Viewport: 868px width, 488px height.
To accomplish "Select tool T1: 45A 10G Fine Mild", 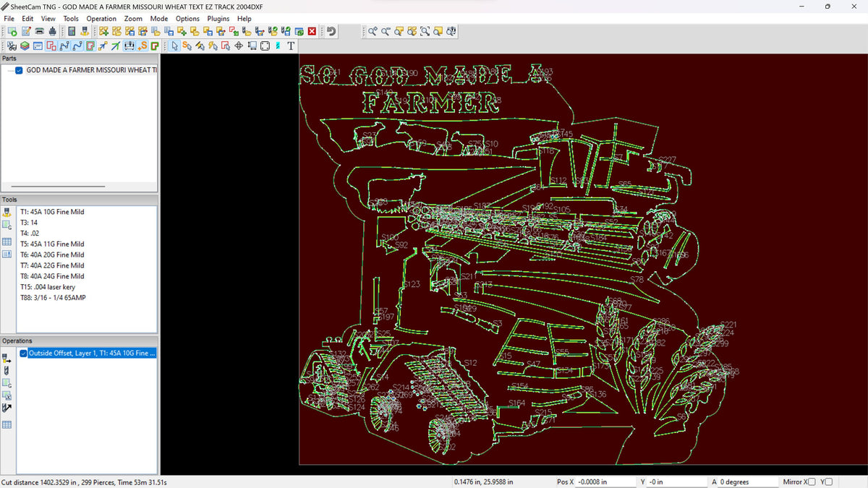I will (52, 212).
